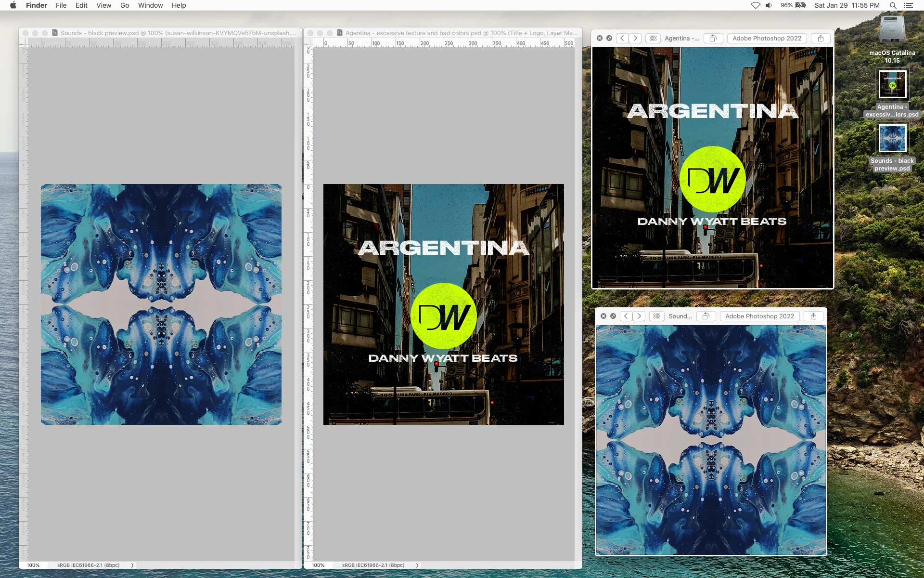The height and width of the screenshot is (578, 924).
Task: Click the Wi-Fi status icon
Action: pos(756,5)
